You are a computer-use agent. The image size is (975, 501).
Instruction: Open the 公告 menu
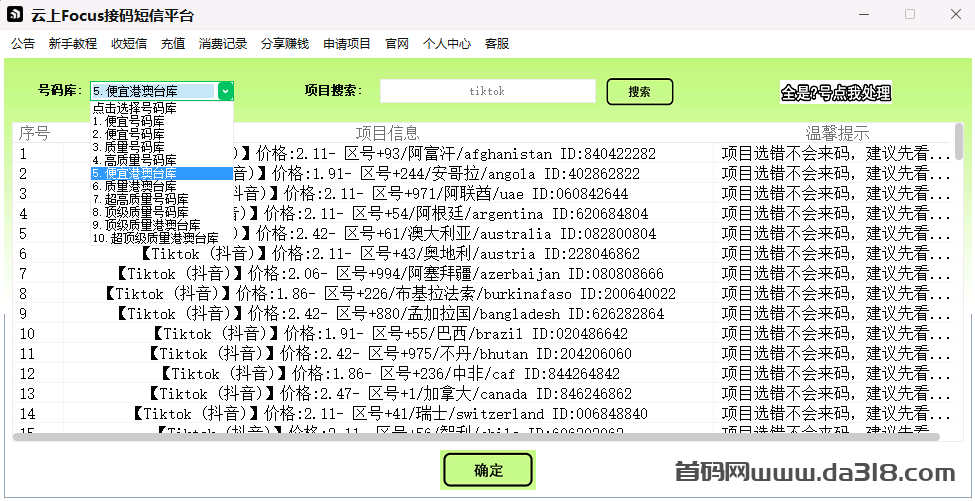coord(23,44)
